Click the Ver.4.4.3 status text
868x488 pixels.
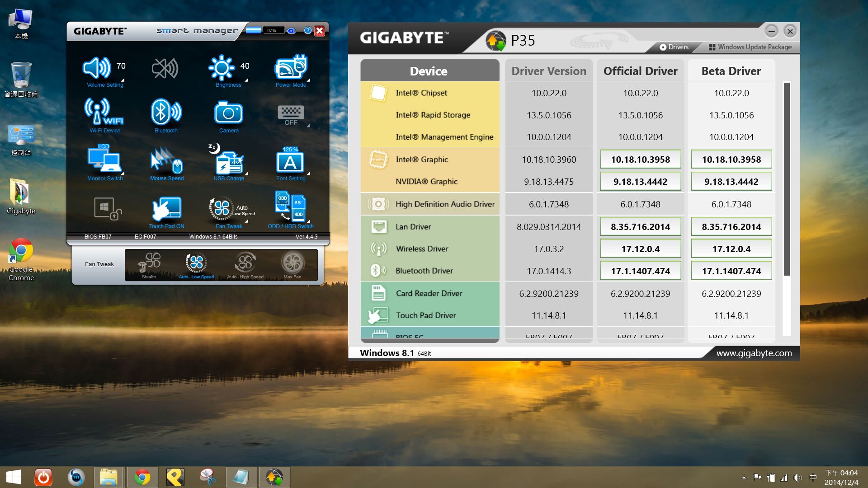[307, 237]
